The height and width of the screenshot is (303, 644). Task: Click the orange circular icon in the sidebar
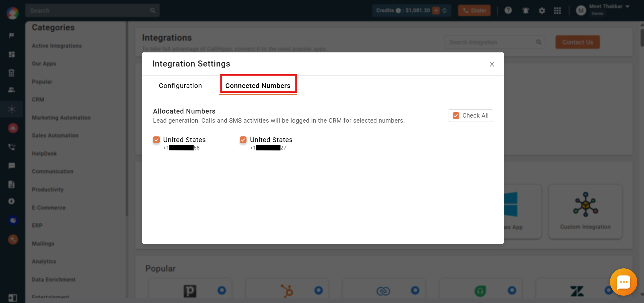[x=13, y=239]
